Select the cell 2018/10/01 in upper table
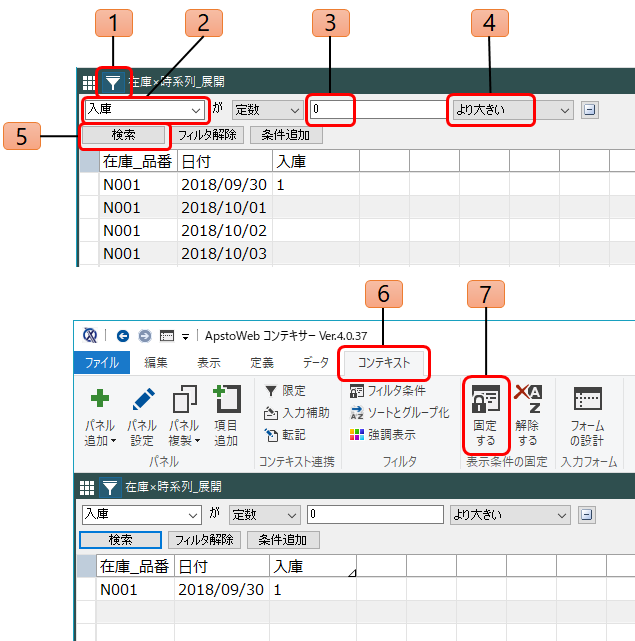 pyautogui.click(x=225, y=208)
